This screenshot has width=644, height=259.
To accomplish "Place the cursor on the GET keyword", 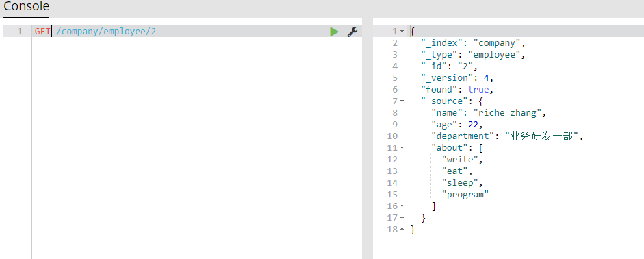I will [x=42, y=32].
